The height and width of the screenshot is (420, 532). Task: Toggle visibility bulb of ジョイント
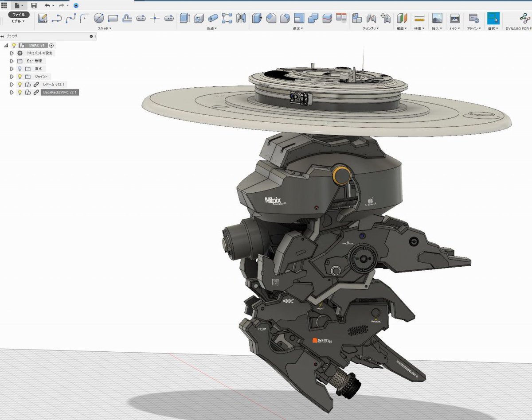20,77
